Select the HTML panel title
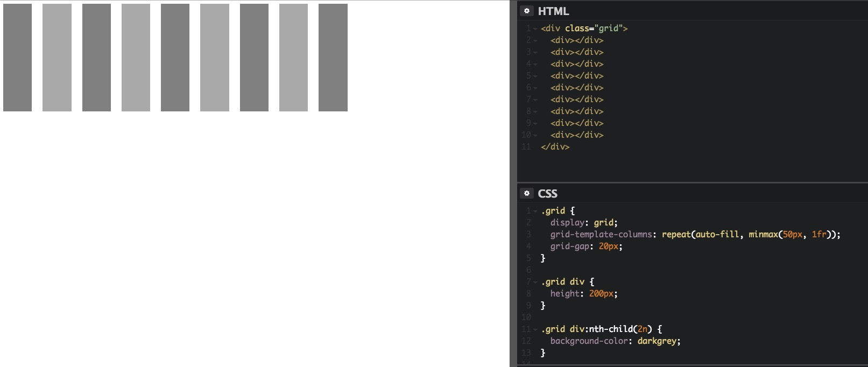 pos(553,11)
